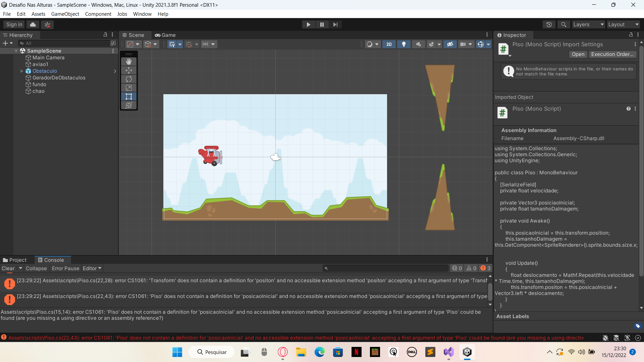644x362 pixels.
Task: Click the Execution Order button
Action: [x=612, y=54]
